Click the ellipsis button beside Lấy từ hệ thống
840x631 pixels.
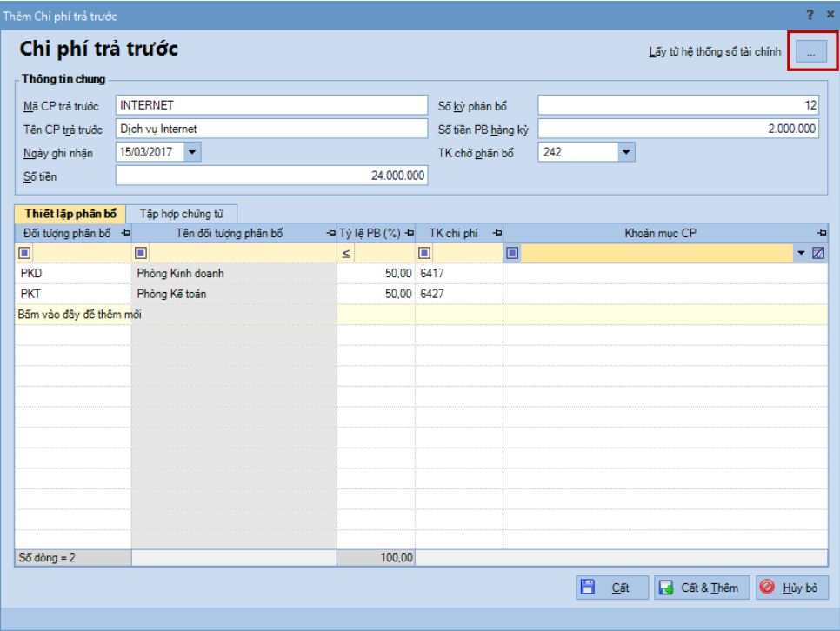810,52
